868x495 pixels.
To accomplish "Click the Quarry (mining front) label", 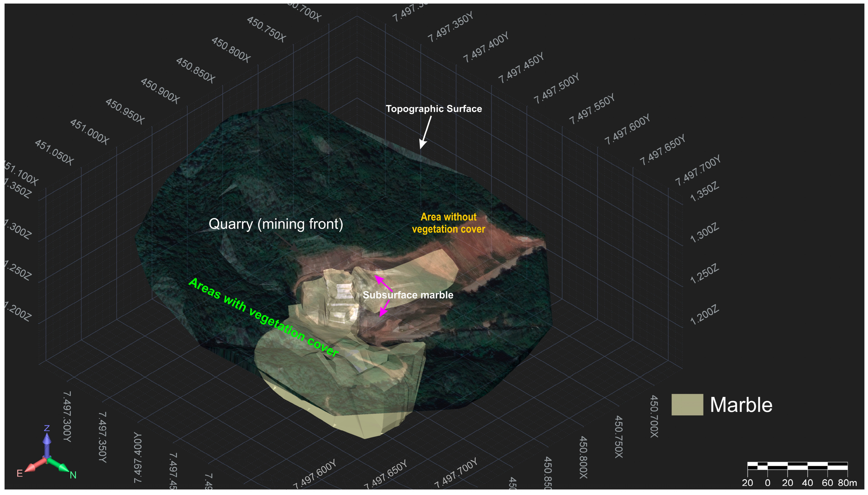I will 276,224.
